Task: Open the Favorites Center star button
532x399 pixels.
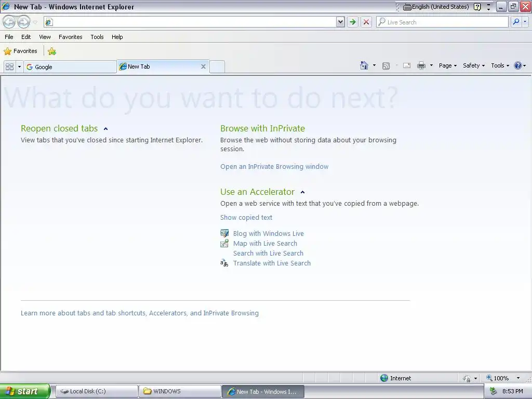Action: click(20, 51)
